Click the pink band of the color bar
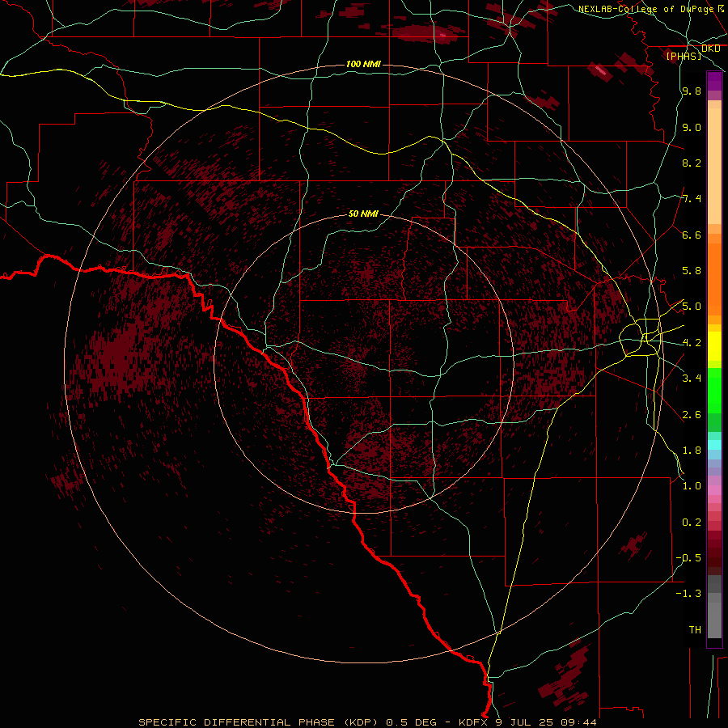The width and height of the screenshot is (728, 728). (x=714, y=490)
